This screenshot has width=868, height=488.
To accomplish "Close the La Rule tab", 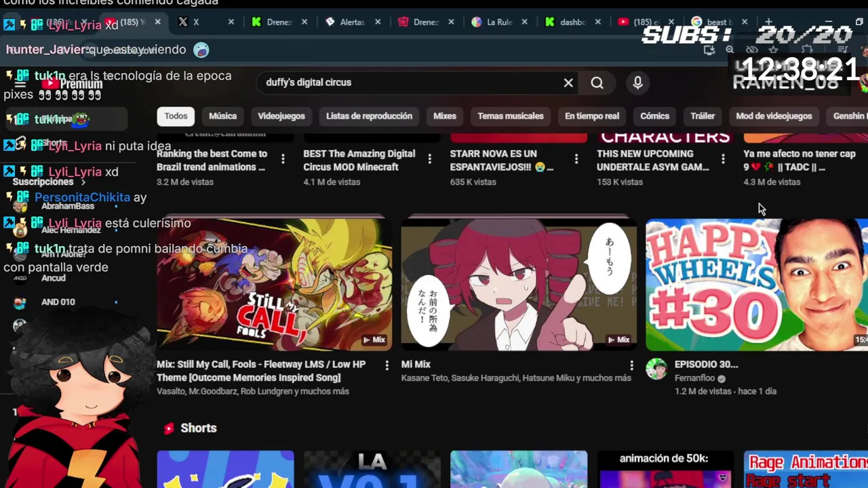I will (x=524, y=22).
